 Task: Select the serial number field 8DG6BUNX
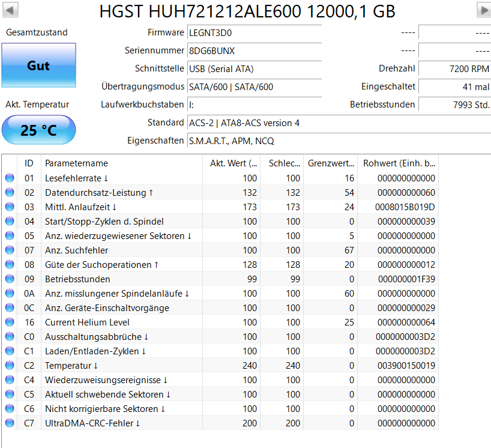[255, 51]
